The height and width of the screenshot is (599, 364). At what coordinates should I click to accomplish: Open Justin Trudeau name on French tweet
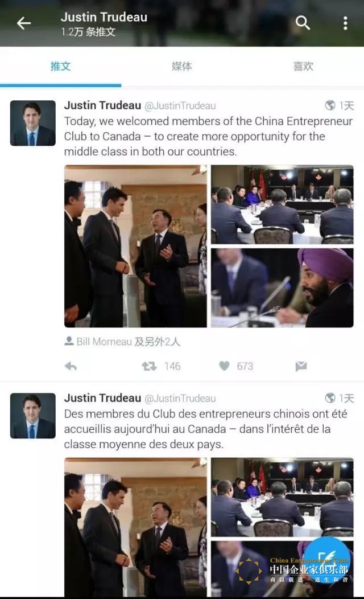102,398
